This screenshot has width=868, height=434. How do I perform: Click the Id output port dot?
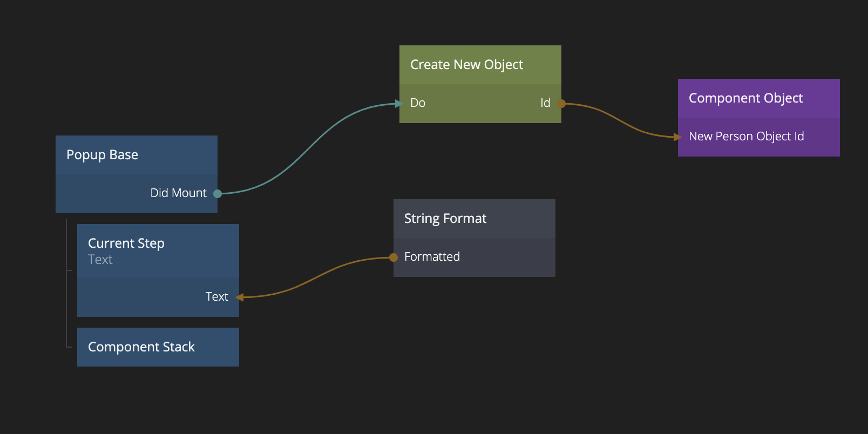561,103
